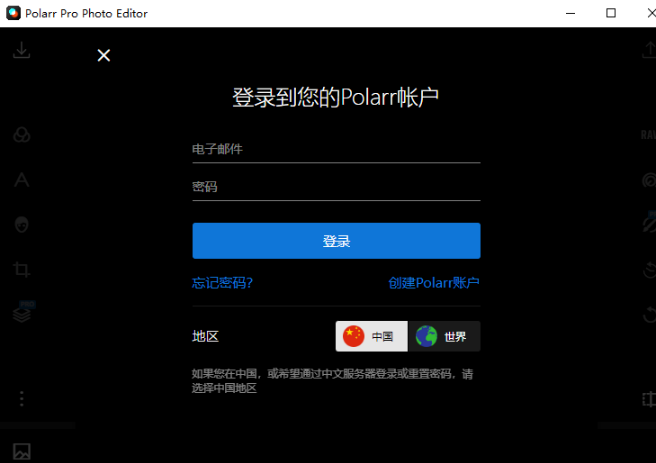Maximize the Polarr Pro Photo Editor window
Image resolution: width=656 pixels, height=463 pixels.
pyautogui.click(x=611, y=13)
